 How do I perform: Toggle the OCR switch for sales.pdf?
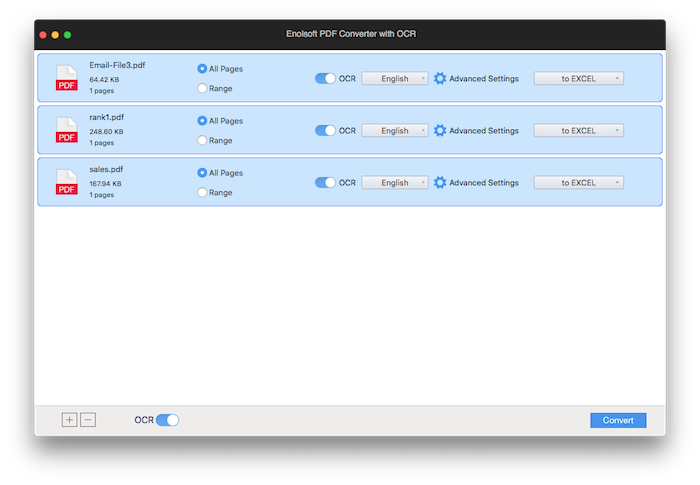(325, 183)
